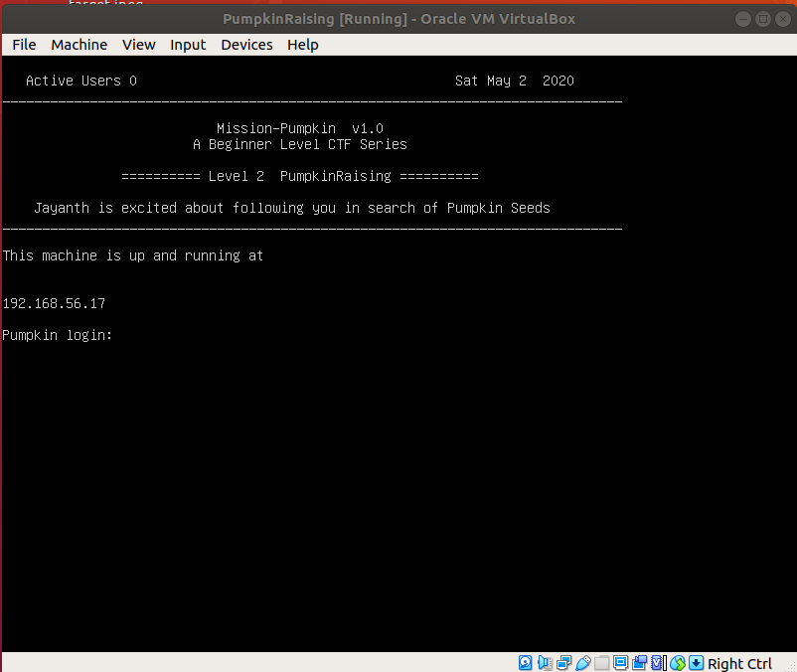Click the Mission-Pumpkin v1.0 heading
This screenshot has width=797, height=672.
tap(300, 128)
